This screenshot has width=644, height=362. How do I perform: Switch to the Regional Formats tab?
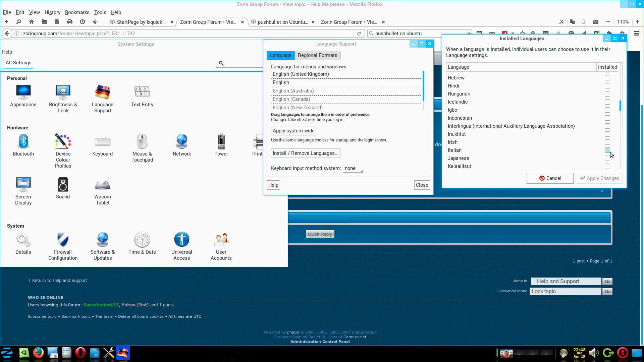click(317, 55)
